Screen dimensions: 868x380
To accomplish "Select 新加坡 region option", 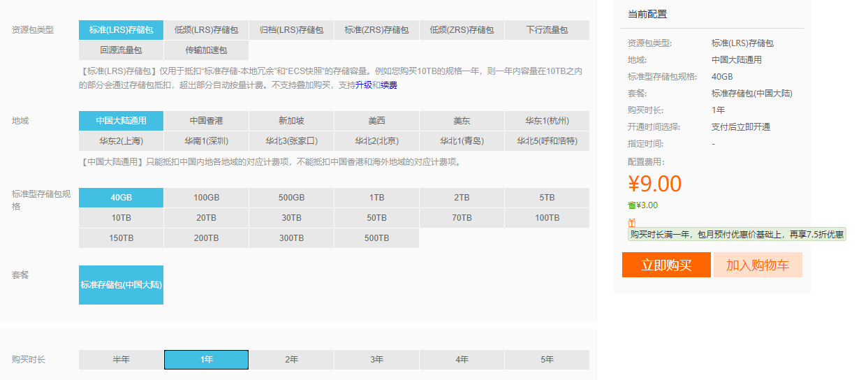I will pyautogui.click(x=291, y=121).
